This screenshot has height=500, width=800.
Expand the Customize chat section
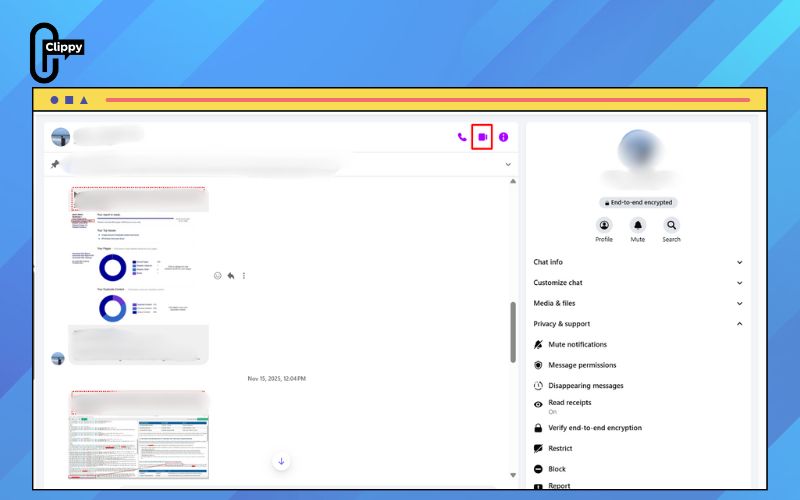click(x=638, y=283)
